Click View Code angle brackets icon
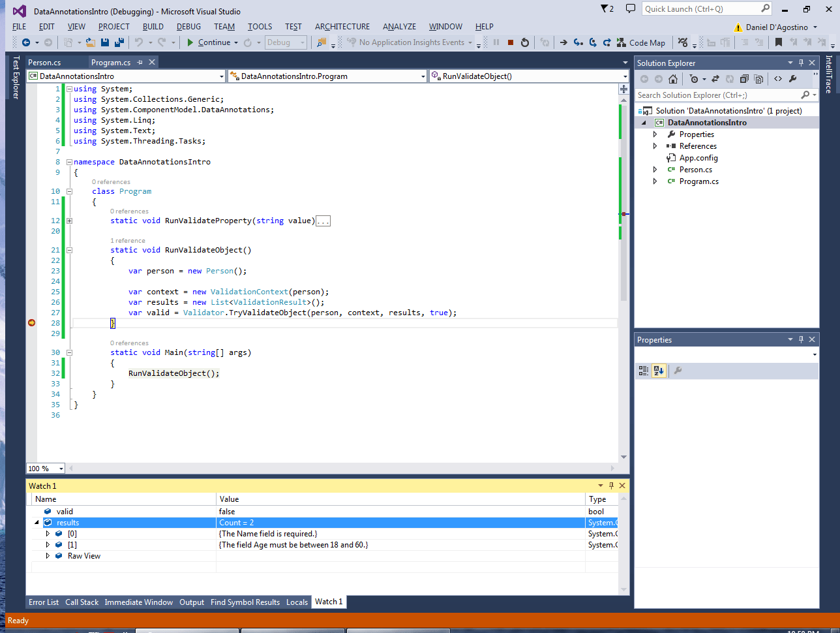Image resolution: width=840 pixels, height=633 pixels. point(778,79)
